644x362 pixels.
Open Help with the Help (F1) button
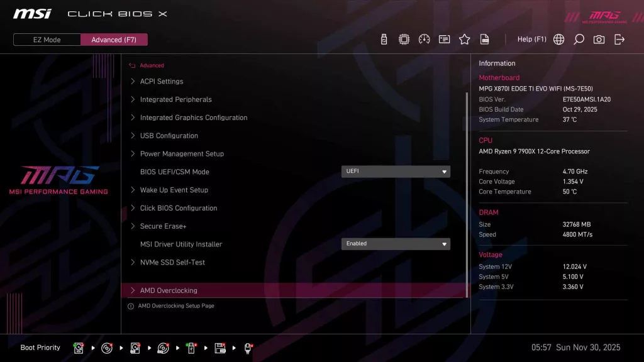(531, 39)
